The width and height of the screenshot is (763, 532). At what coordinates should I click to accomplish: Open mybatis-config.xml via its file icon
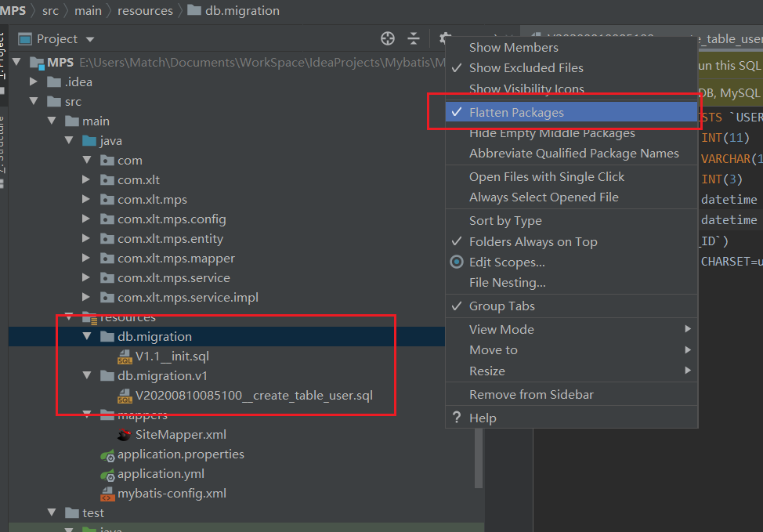click(107, 494)
